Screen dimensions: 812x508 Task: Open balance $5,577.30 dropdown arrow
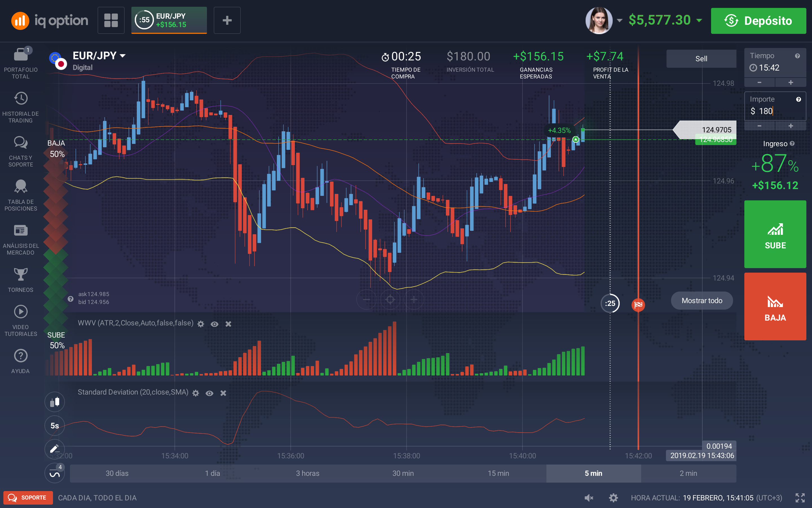click(699, 21)
